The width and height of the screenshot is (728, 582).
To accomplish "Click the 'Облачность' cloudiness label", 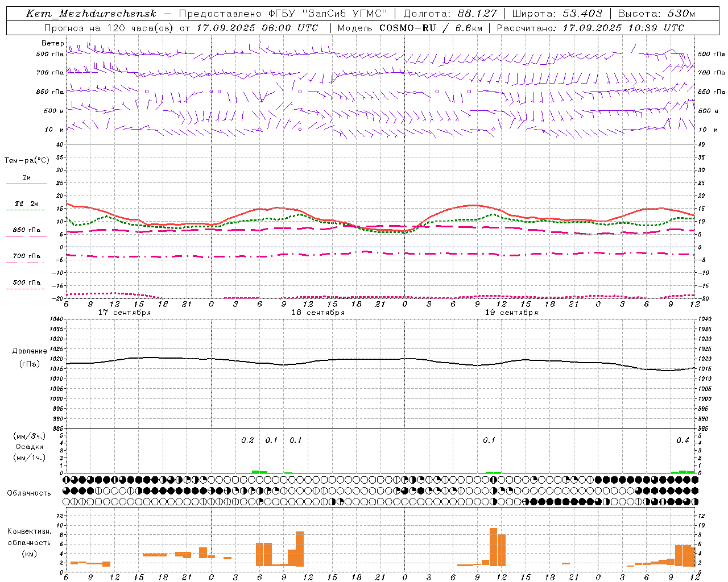I will tap(29, 493).
